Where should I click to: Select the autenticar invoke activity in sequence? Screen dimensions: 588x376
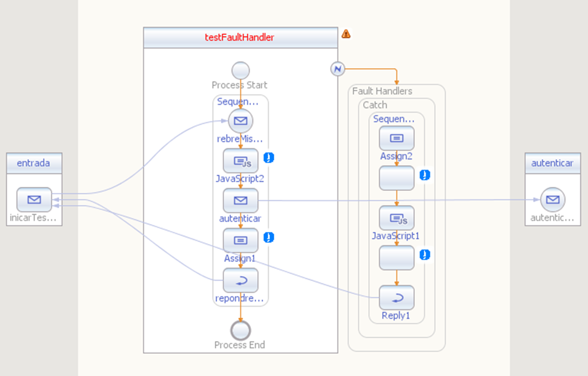[240, 200]
